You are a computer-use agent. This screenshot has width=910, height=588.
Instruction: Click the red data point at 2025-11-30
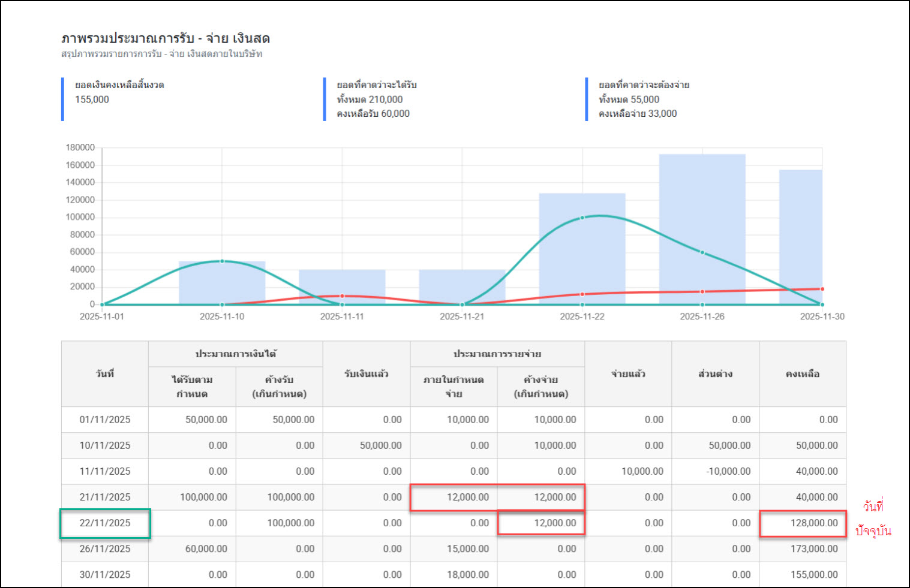(x=822, y=289)
